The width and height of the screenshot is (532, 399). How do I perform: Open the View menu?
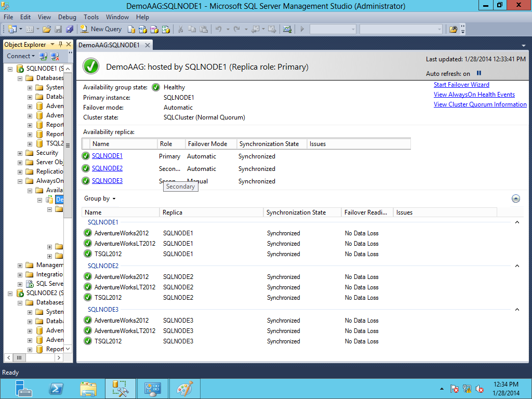click(x=44, y=17)
